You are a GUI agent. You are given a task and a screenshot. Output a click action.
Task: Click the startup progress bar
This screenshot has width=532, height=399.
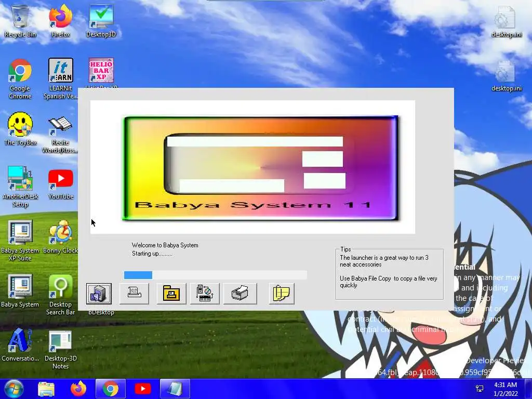(x=216, y=275)
